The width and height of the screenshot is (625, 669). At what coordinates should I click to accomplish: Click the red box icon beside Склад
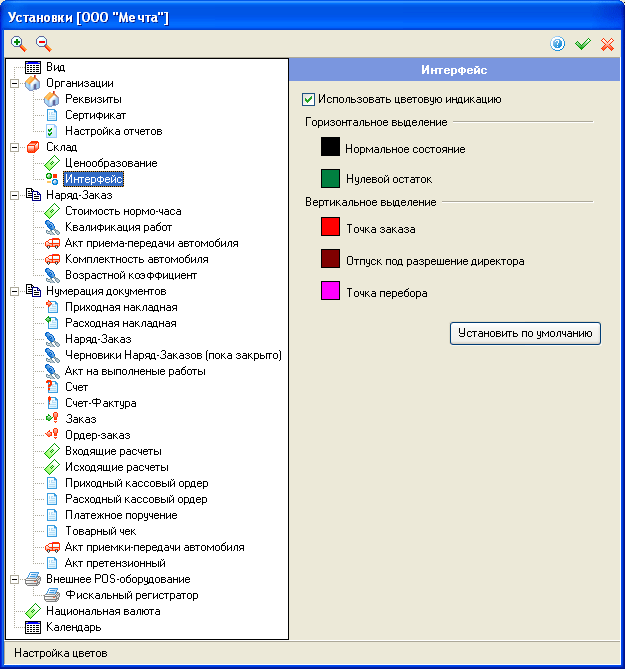pos(33,147)
